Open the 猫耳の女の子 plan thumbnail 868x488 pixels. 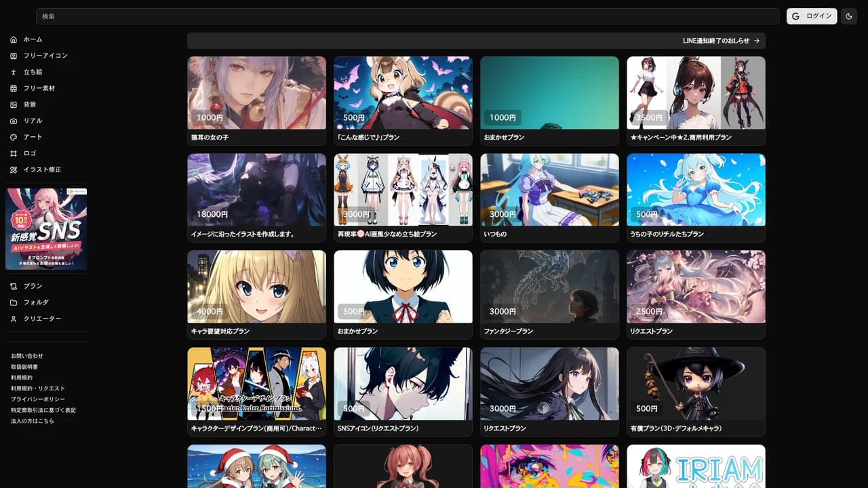256,93
